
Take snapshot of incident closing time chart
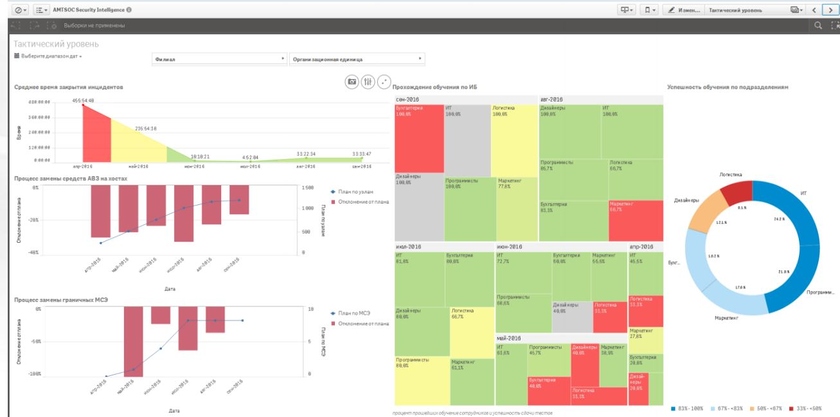[351, 81]
